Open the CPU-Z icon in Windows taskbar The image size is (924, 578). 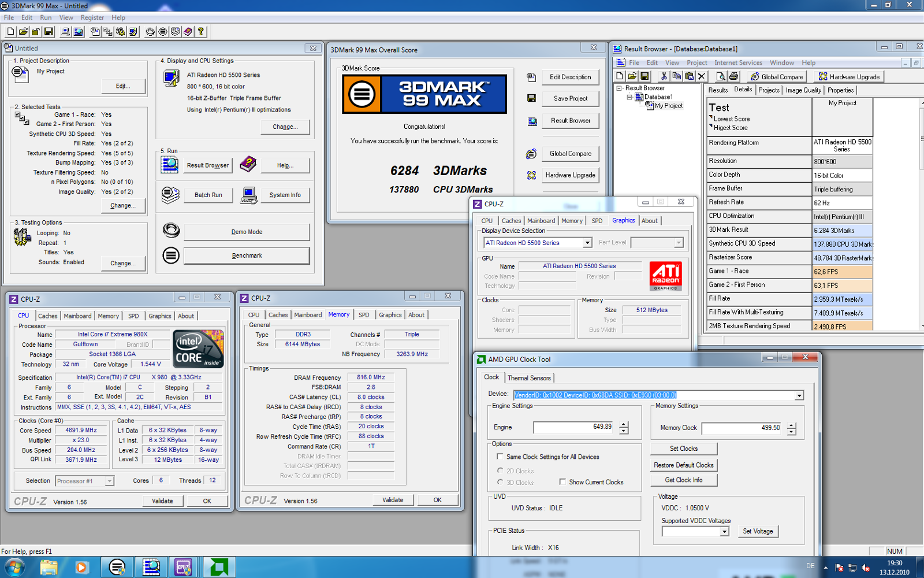tap(184, 567)
